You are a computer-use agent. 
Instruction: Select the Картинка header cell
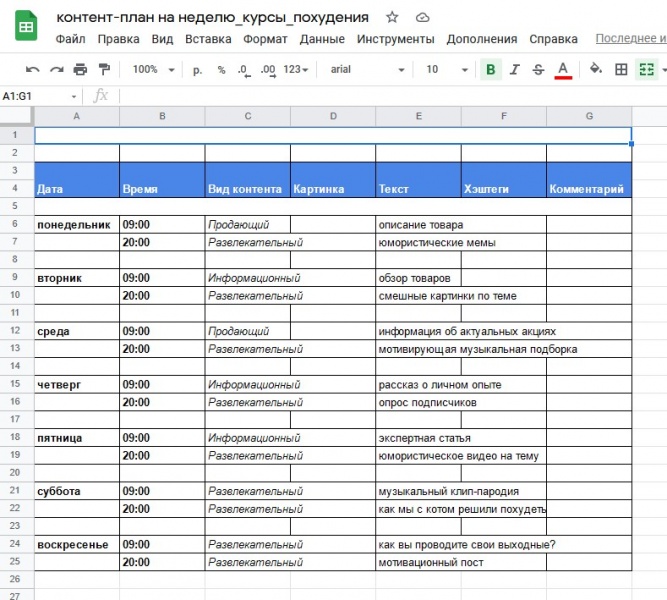(x=333, y=180)
